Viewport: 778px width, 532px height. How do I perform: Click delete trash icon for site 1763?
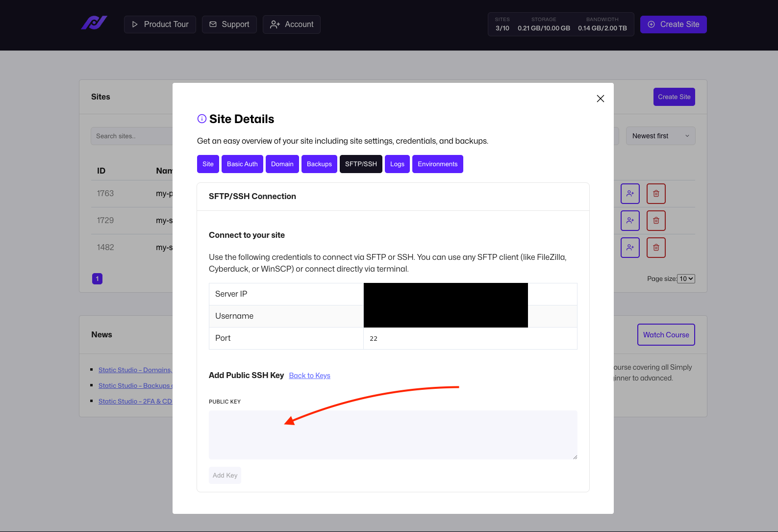(656, 194)
